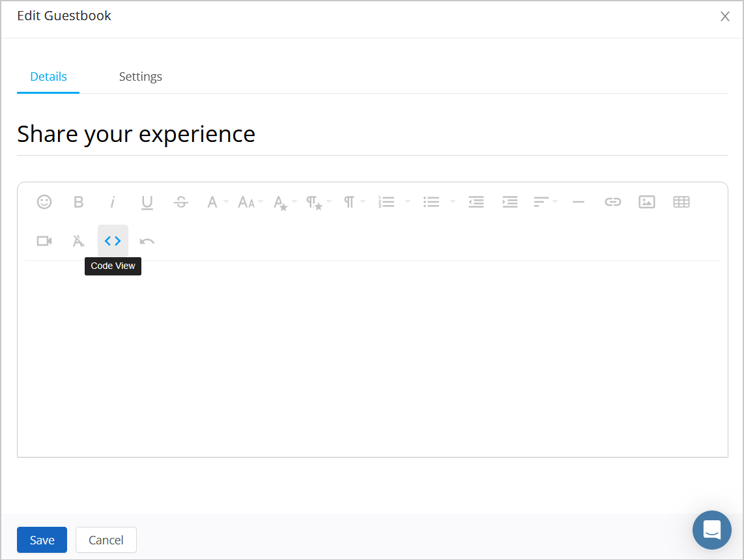Toggle the Code View button

[113, 241]
